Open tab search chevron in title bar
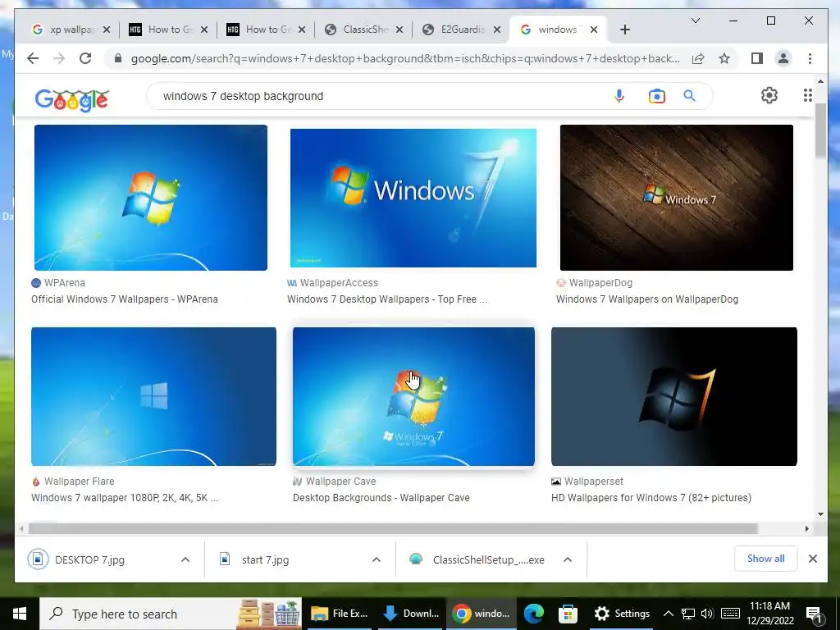This screenshot has width=840, height=630. (696, 21)
